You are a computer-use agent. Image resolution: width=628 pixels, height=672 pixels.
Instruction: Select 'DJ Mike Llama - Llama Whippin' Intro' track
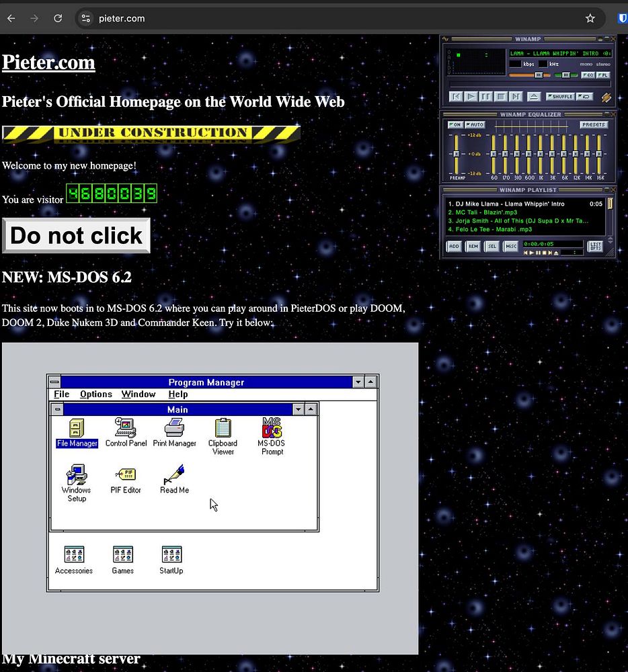coord(506,204)
